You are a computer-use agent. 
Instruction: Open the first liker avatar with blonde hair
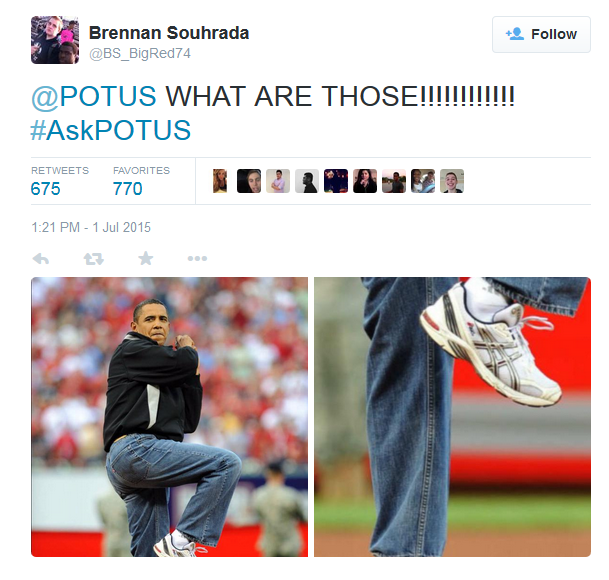click(x=220, y=181)
